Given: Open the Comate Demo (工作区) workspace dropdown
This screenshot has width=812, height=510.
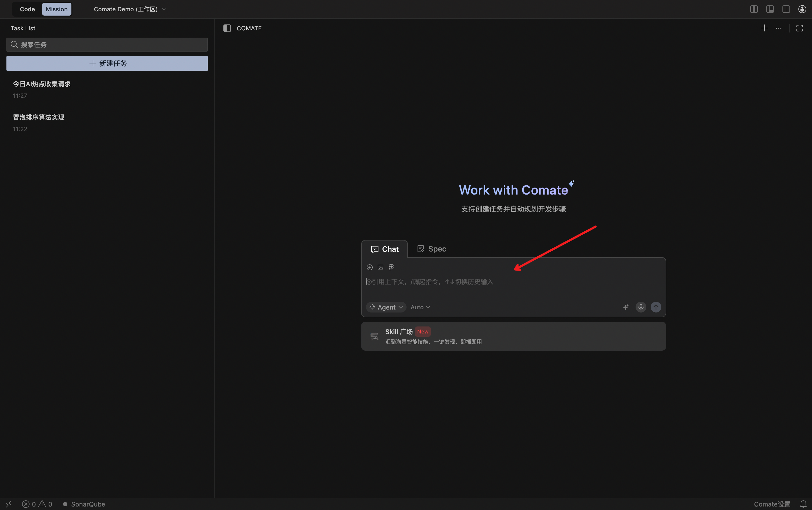Looking at the screenshot, I should pos(130,9).
